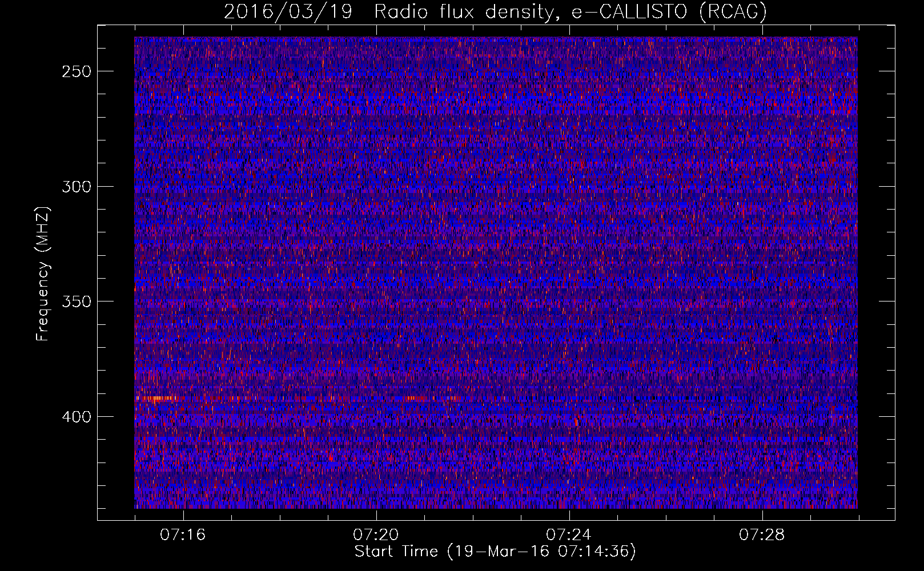The height and width of the screenshot is (571, 924).
Task: Click the 'Frequency (MHZ)' axis label
Action: [x=43, y=274]
